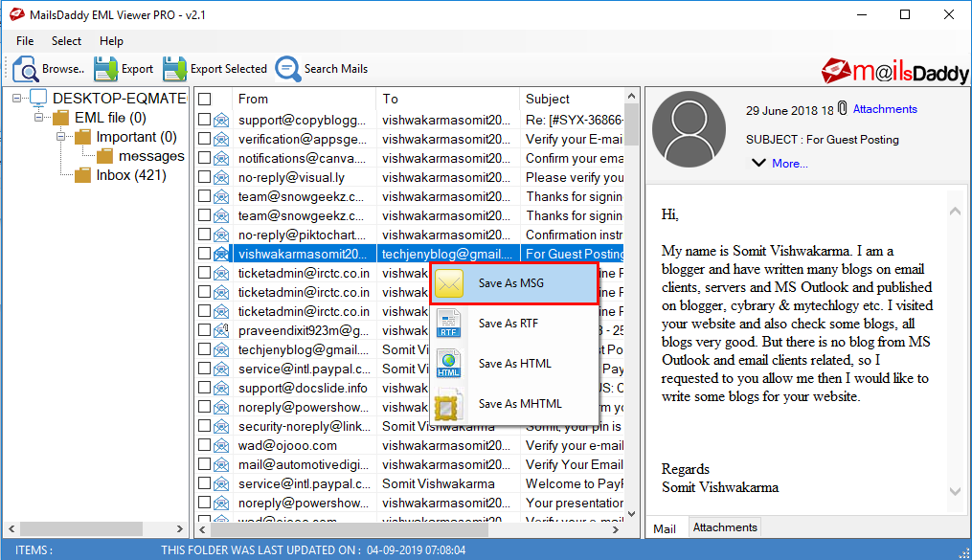The width and height of the screenshot is (972, 560).
Task: Click the Browse magnifier icon
Action: (26, 69)
